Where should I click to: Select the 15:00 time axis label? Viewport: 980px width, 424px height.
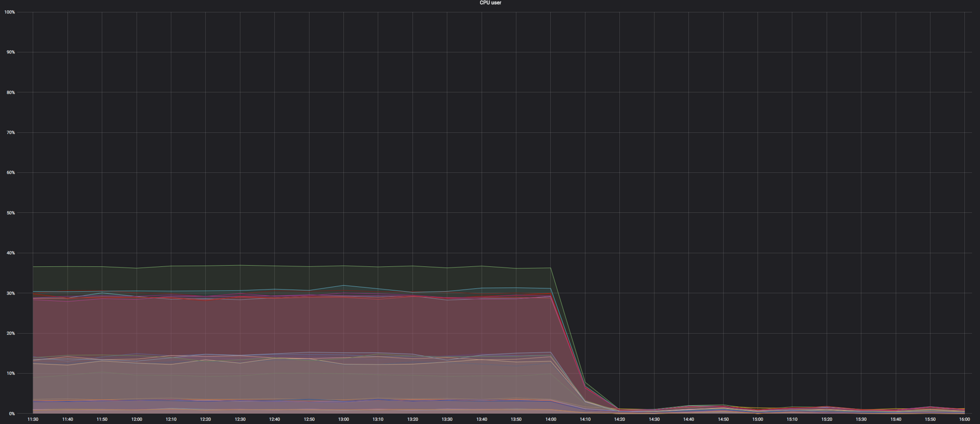(x=758, y=420)
